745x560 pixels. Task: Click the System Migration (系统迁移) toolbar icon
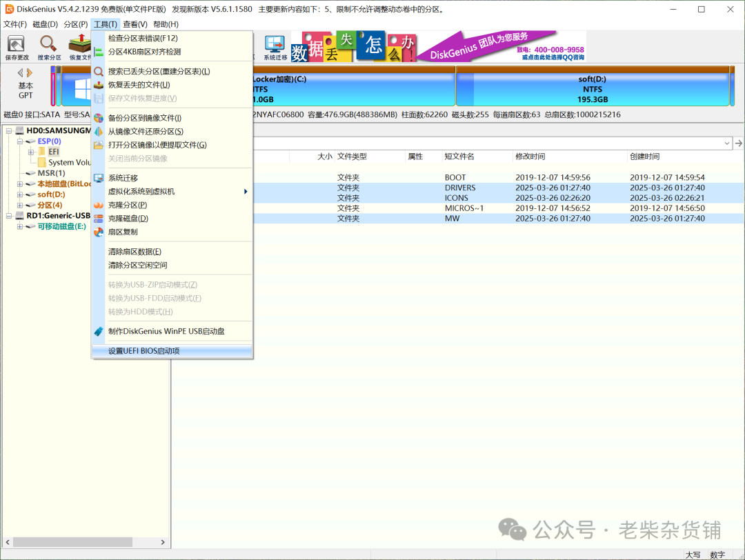click(x=275, y=48)
